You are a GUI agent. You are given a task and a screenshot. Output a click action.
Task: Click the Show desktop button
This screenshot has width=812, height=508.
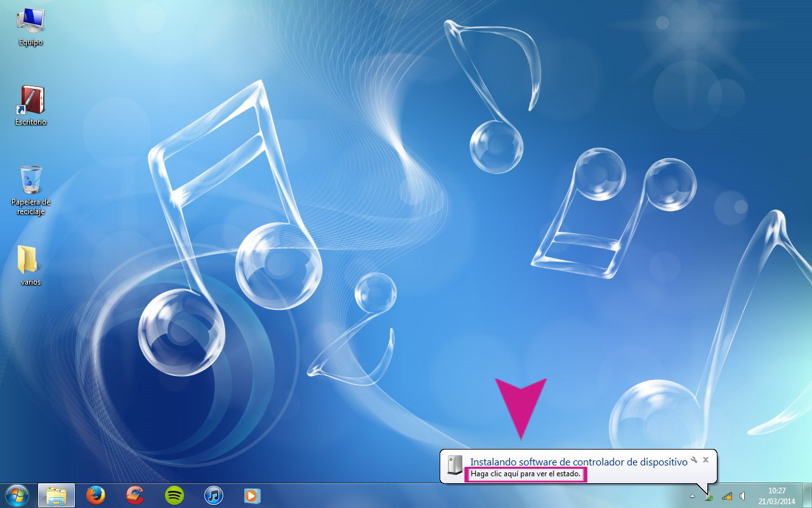(807, 495)
